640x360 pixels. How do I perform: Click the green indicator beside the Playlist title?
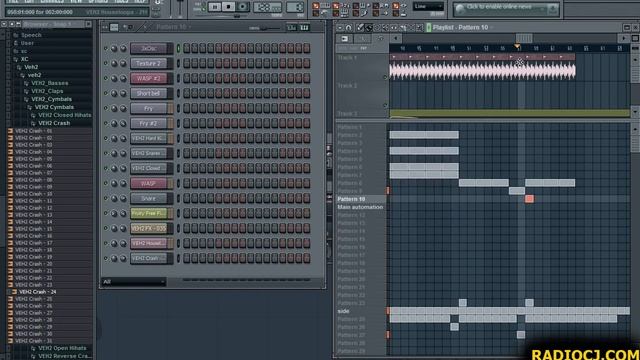[429, 27]
